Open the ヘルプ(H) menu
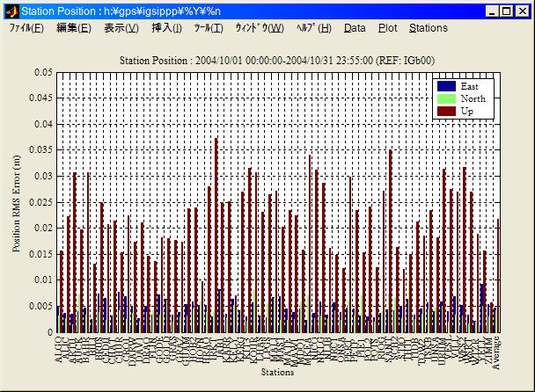The width and height of the screenshot is (535, 392). pos(314,28)
